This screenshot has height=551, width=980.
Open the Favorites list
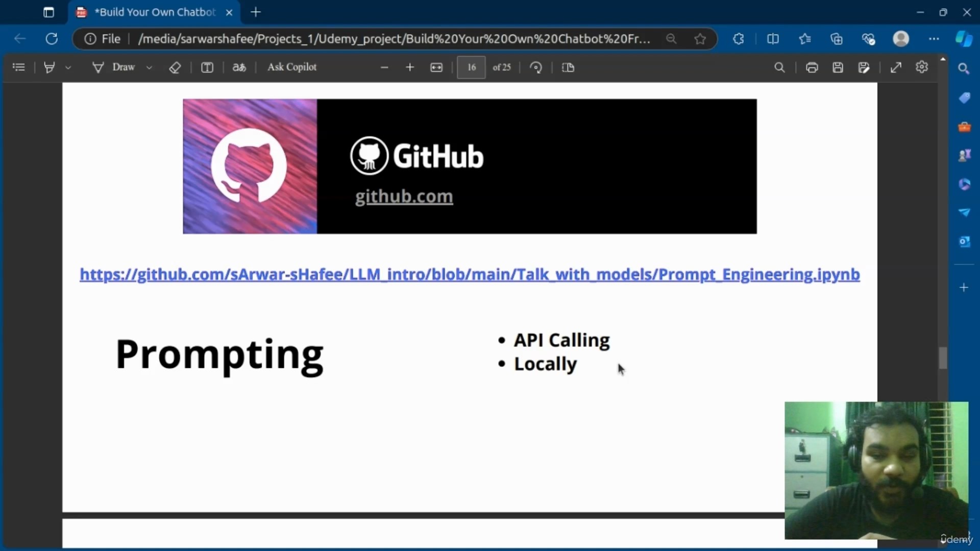pos(805,39)
